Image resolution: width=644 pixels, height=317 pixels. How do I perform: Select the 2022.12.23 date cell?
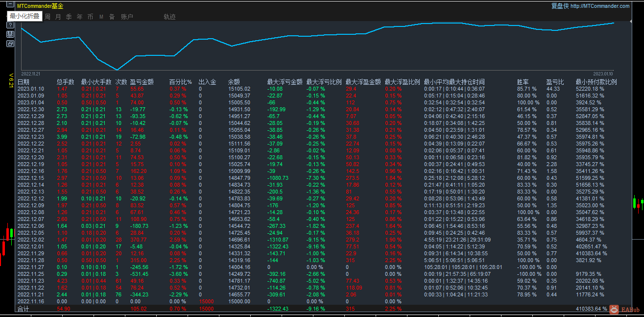click(x=31, y=137)
